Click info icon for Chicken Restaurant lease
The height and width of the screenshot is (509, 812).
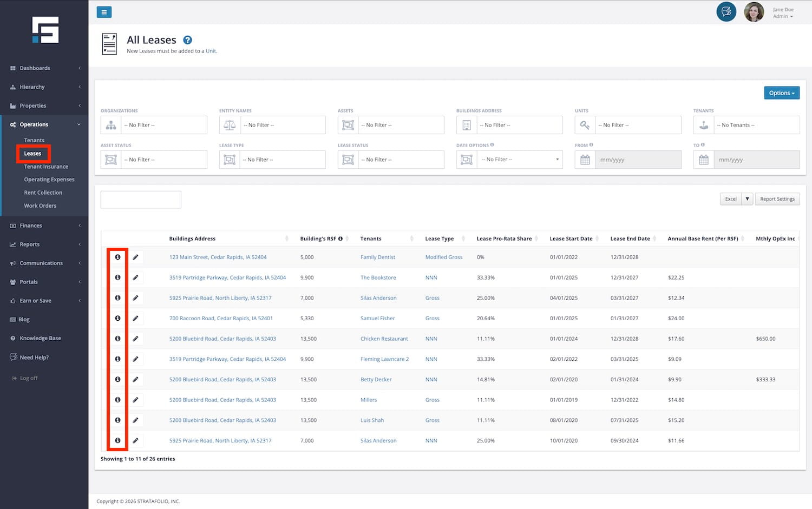[117, 339]
